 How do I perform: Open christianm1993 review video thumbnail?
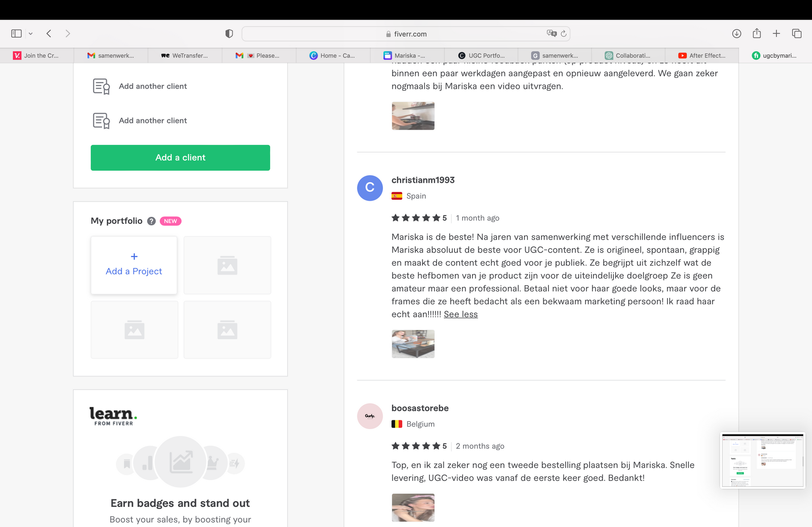413,344
